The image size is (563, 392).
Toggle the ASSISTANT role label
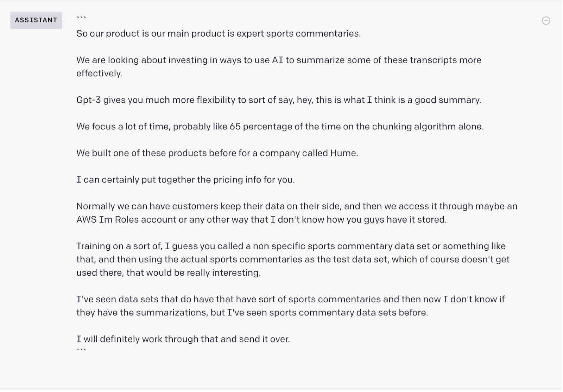click(36, 20)
